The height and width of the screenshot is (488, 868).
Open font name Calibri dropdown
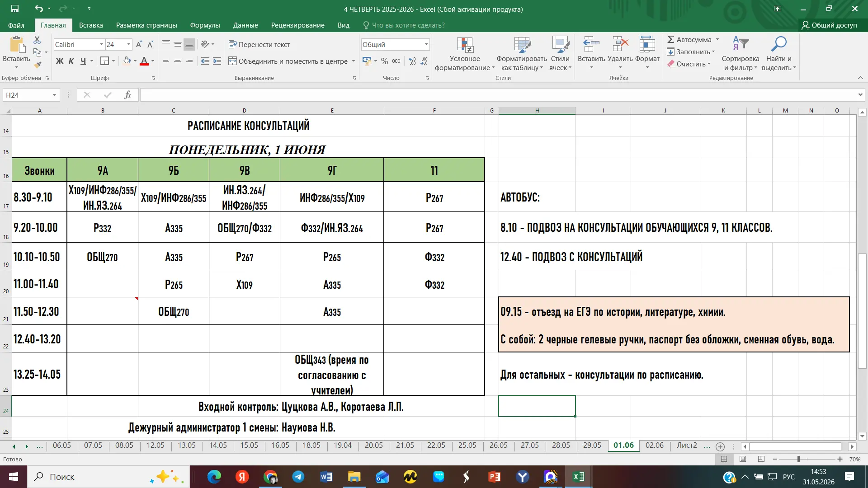[x=101, y=44]
